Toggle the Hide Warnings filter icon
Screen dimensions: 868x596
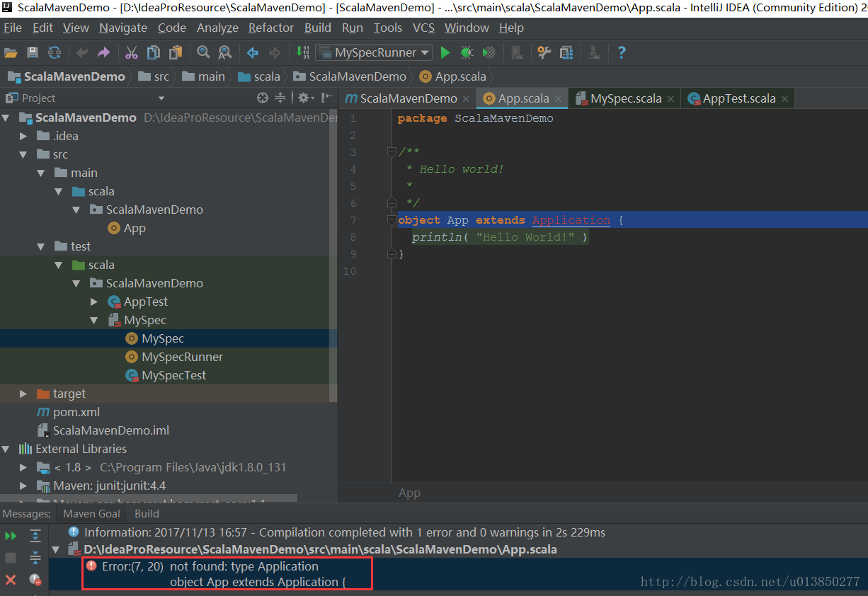35,580
